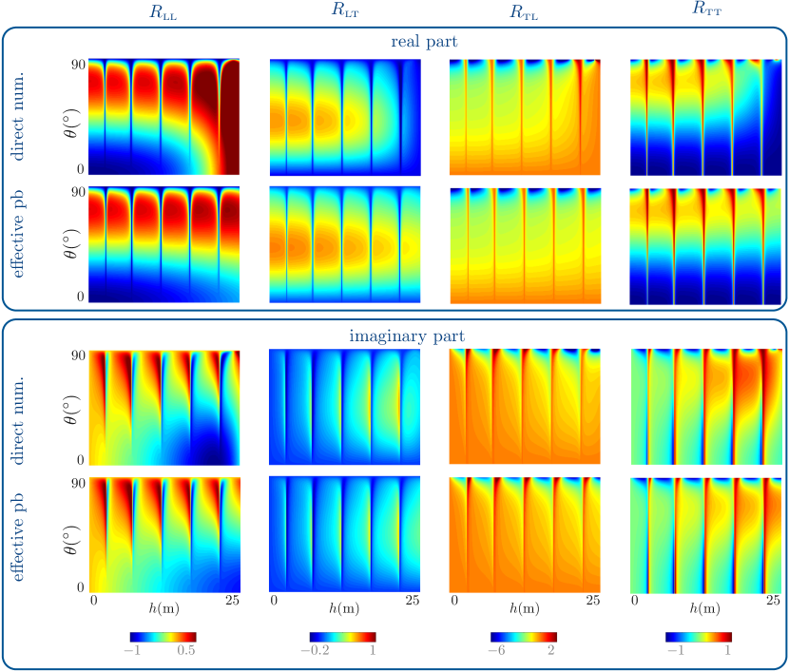Click the h(m) axis label under R_LL column
789x672 pixels.
[164, 608]
